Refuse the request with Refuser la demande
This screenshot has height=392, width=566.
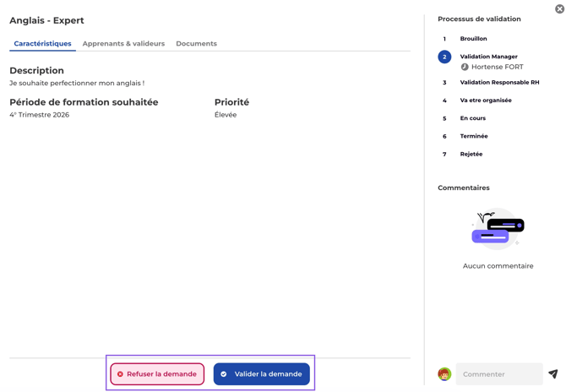[x=157, y=374]
